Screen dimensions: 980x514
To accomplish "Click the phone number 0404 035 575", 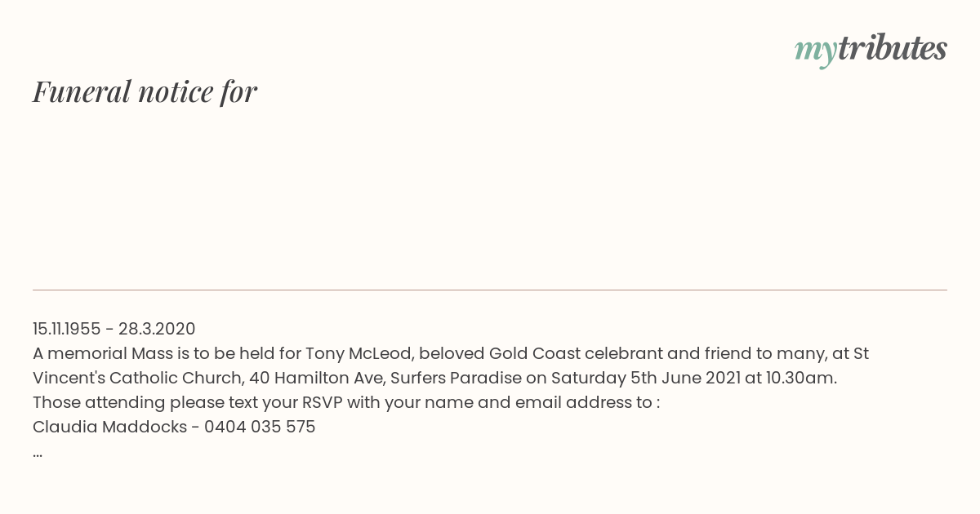I will (260, 427).
